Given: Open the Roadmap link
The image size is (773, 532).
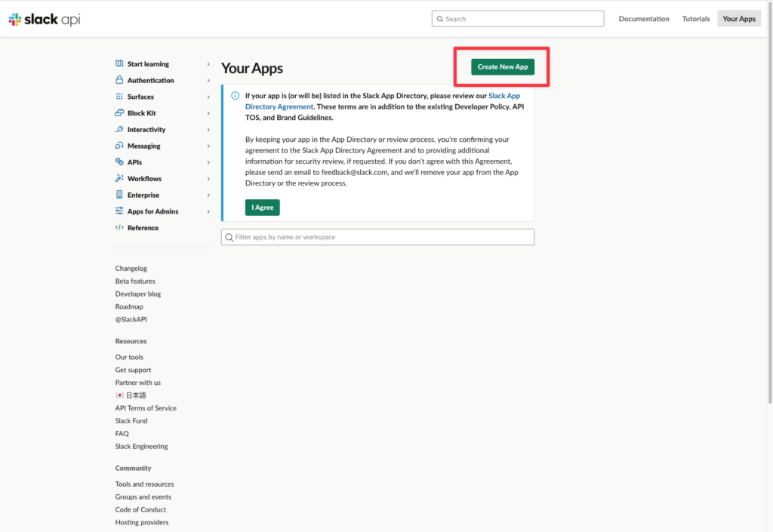Looking at the screenshot, I should (129, 306).
